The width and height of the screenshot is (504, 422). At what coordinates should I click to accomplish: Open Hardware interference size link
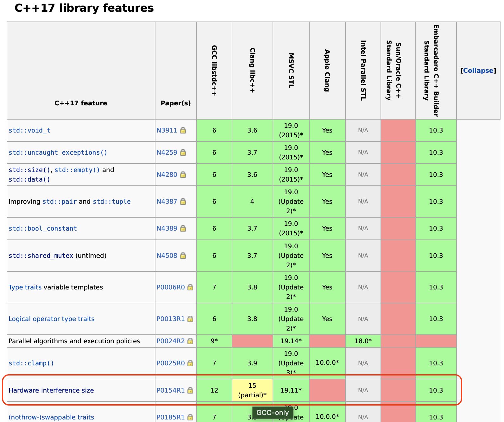51,390
